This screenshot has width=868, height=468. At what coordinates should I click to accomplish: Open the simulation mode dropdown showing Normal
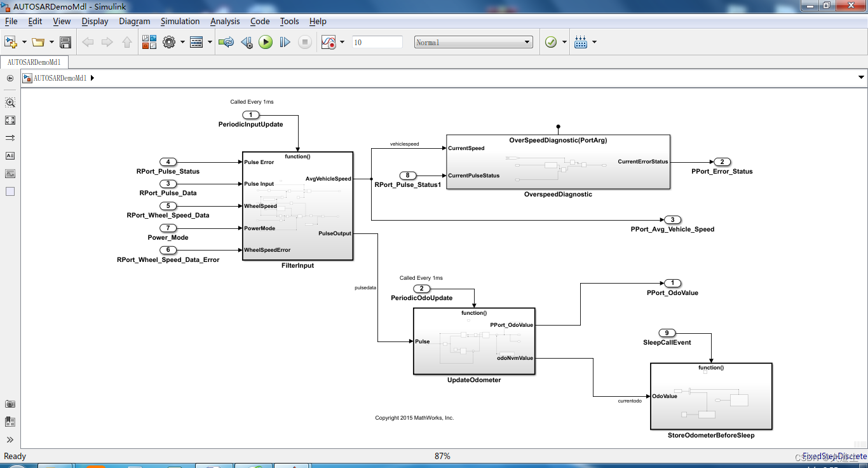point(473,42)
